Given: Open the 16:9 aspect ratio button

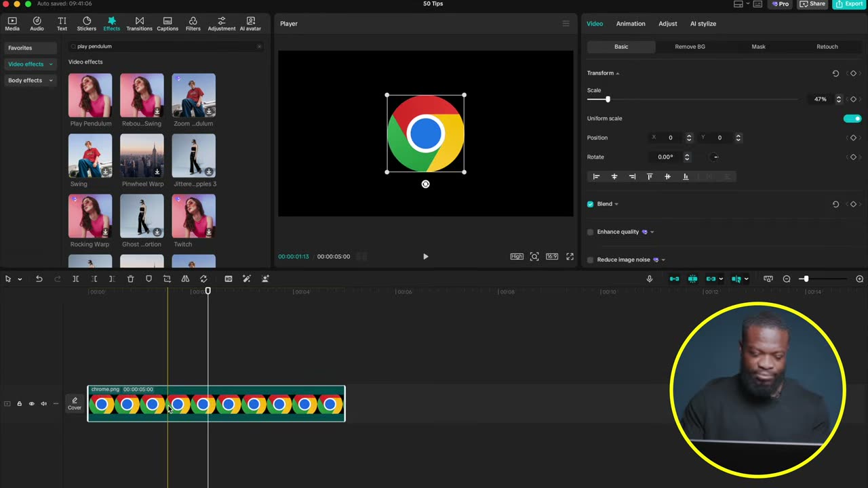Looking at the screenshot, I should pos(552,256).
